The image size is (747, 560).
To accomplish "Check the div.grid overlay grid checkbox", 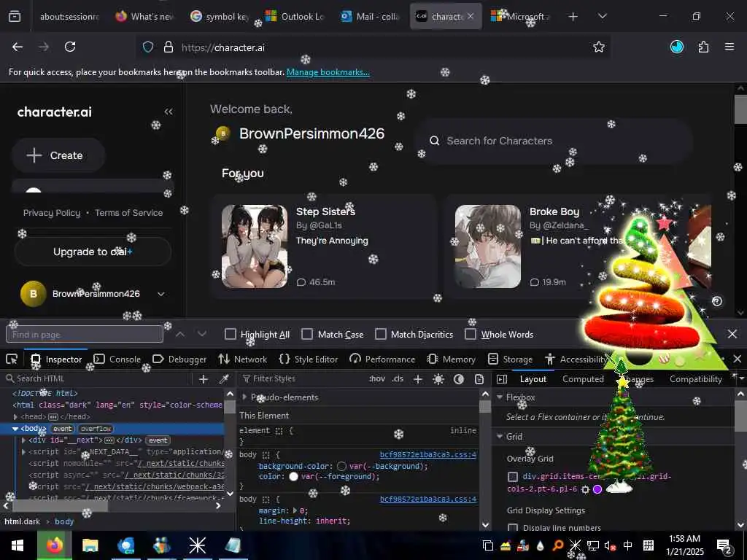I will [x=513, y=477].
